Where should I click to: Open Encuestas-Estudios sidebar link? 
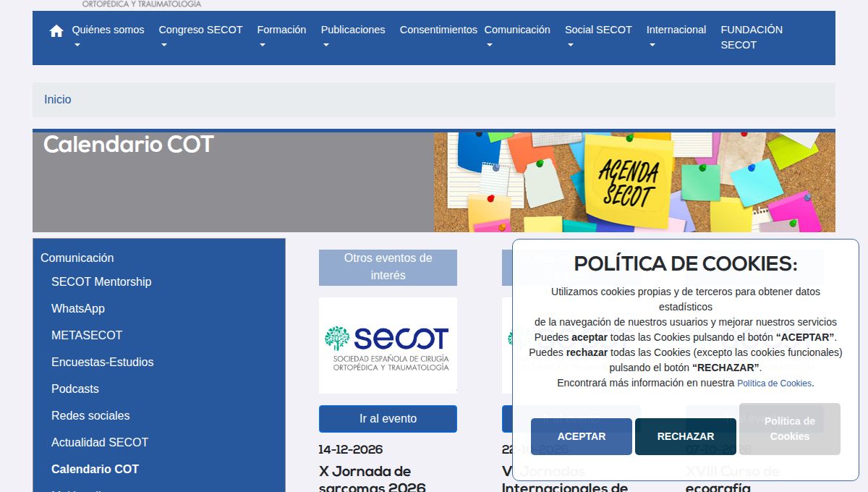(103, 362)
